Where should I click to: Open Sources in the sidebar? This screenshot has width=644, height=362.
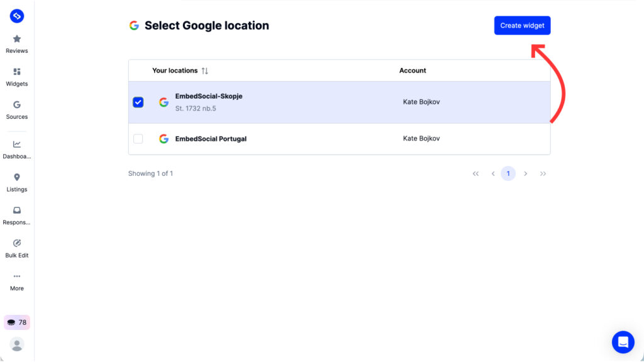click(17, 110)
